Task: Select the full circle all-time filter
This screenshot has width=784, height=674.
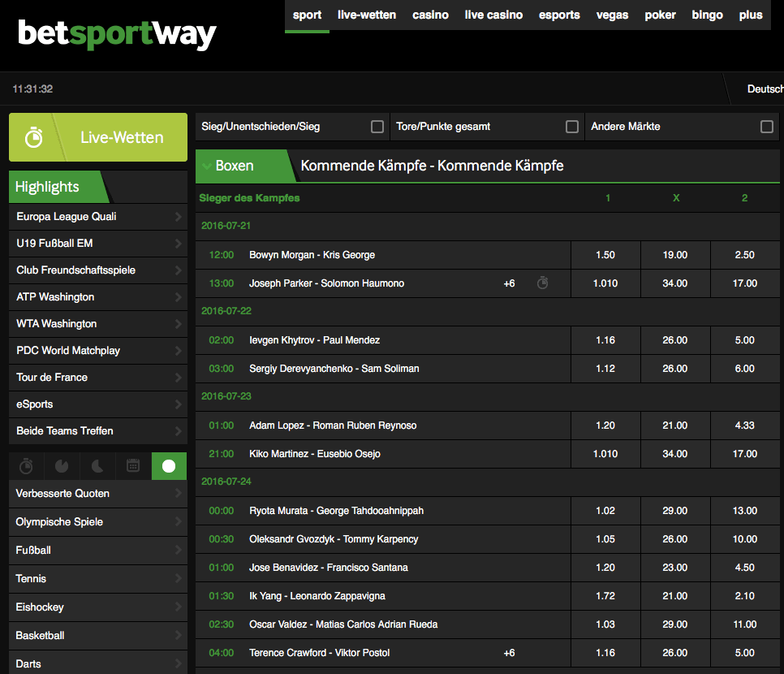Action: (x=169, y=466)
